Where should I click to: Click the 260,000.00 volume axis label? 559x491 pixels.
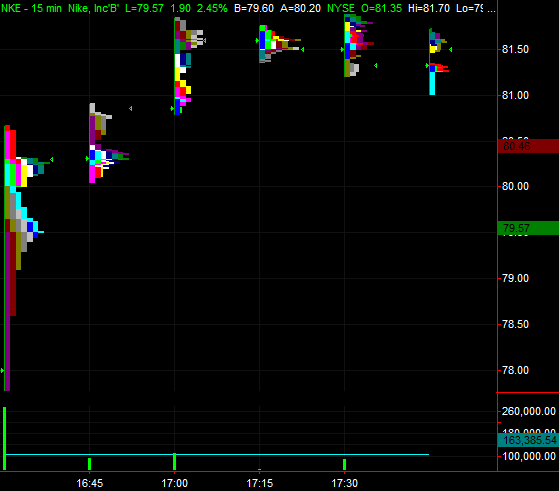coord(529,411)
